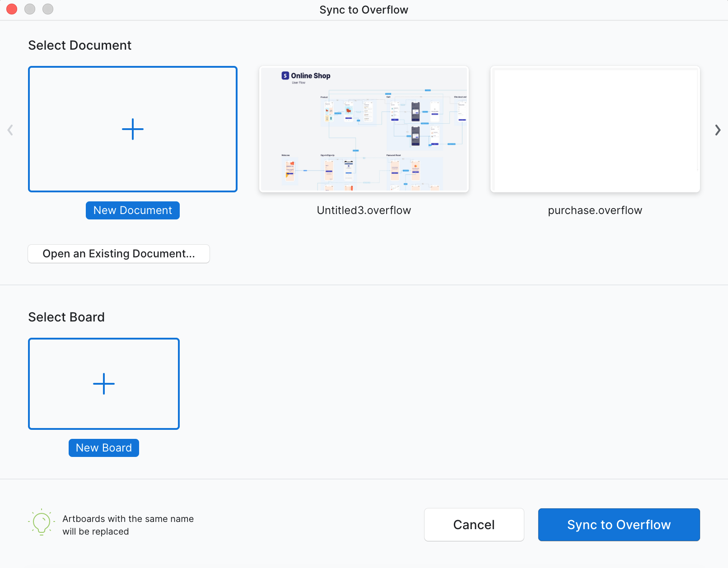Image resolution: width=728 pixels, height=568 pixels.
Task: Click the artboards replacement tip text
Action: [128, 525]
